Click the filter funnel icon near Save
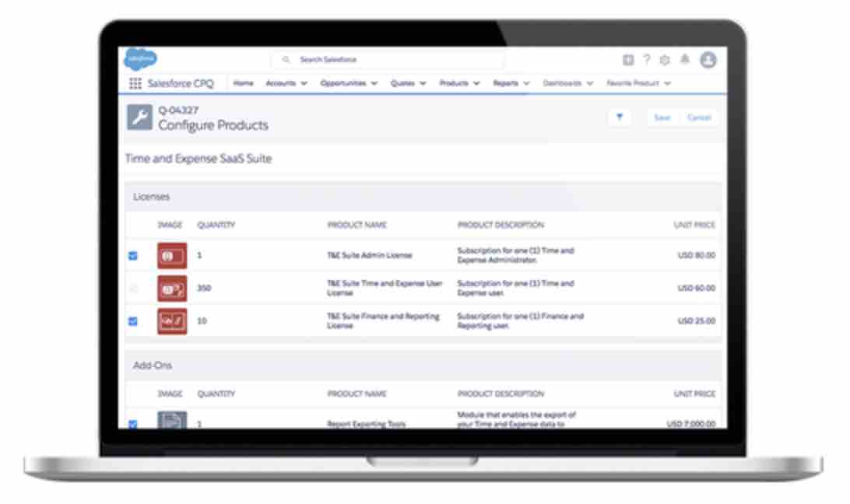 click(620, 117)
